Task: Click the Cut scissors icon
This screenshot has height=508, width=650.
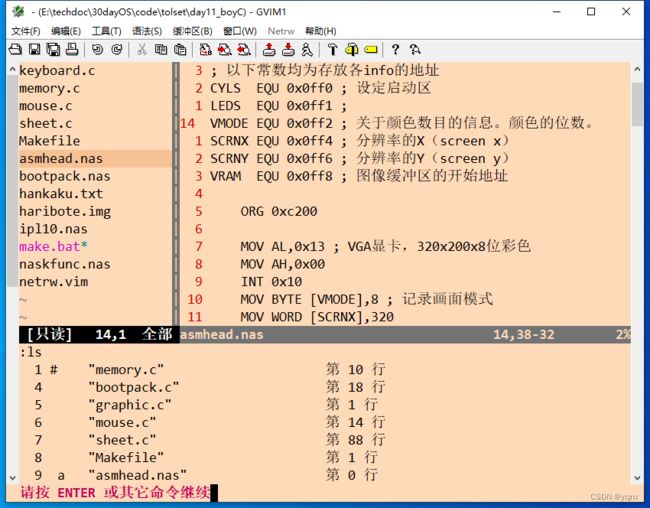Action: tap(142, 49)
